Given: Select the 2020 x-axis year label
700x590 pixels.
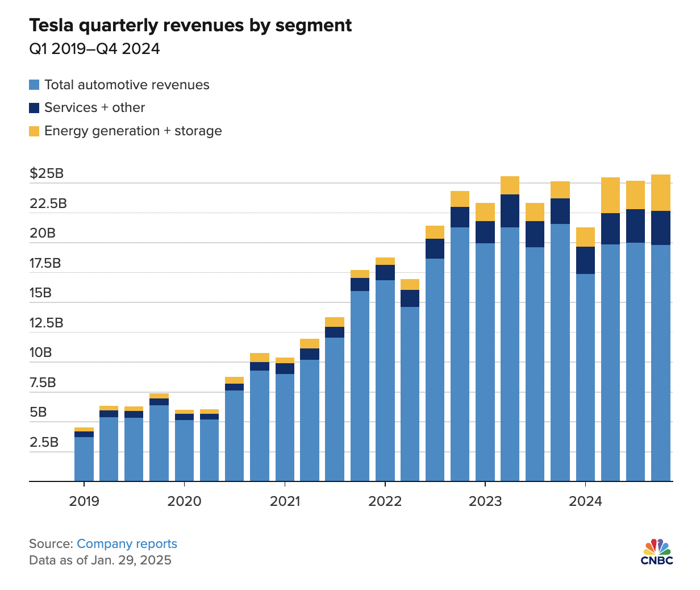Looking at the screenshot, I should (184, 501).
